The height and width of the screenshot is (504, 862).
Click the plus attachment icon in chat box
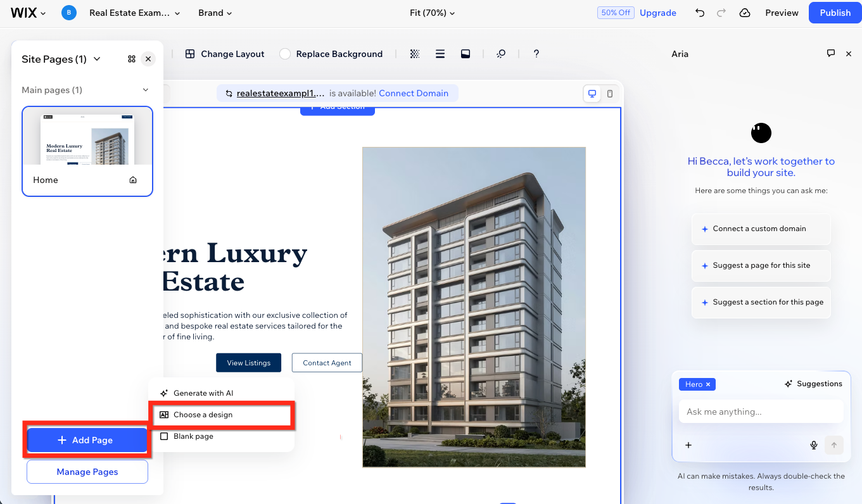[x=688, y=445]
